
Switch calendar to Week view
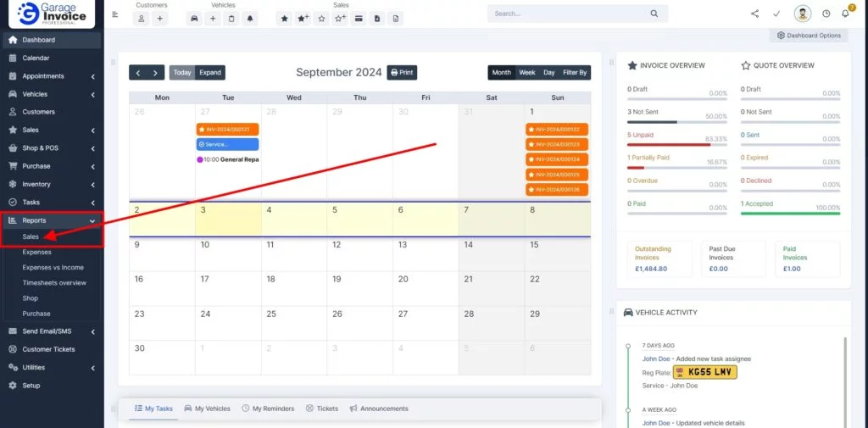coord(527,73)
